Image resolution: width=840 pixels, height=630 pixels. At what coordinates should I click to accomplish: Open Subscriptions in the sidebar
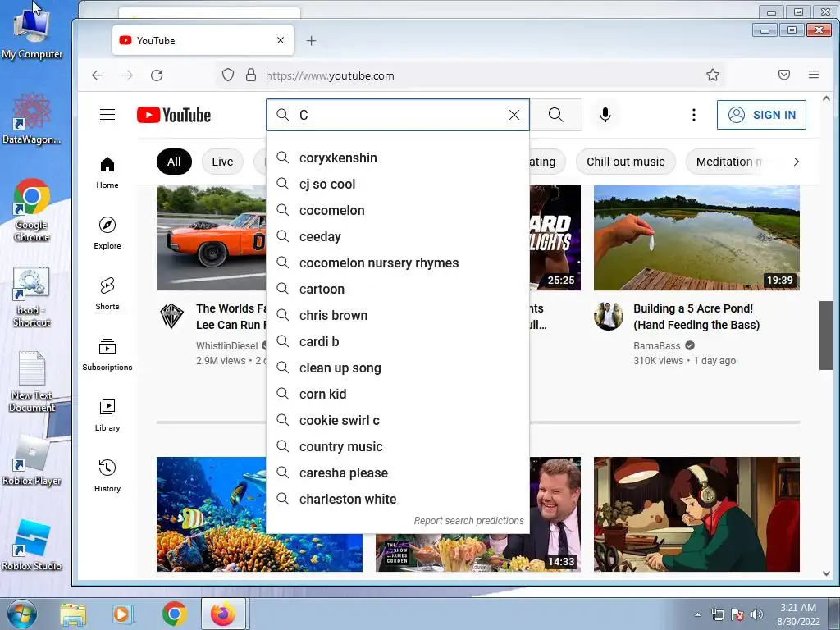click(x=107, y=354)
